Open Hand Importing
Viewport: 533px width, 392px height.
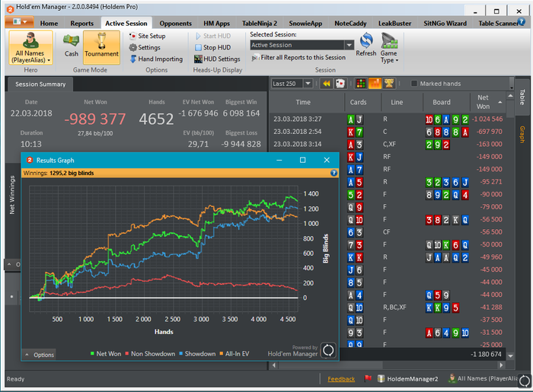click(156, 59)
